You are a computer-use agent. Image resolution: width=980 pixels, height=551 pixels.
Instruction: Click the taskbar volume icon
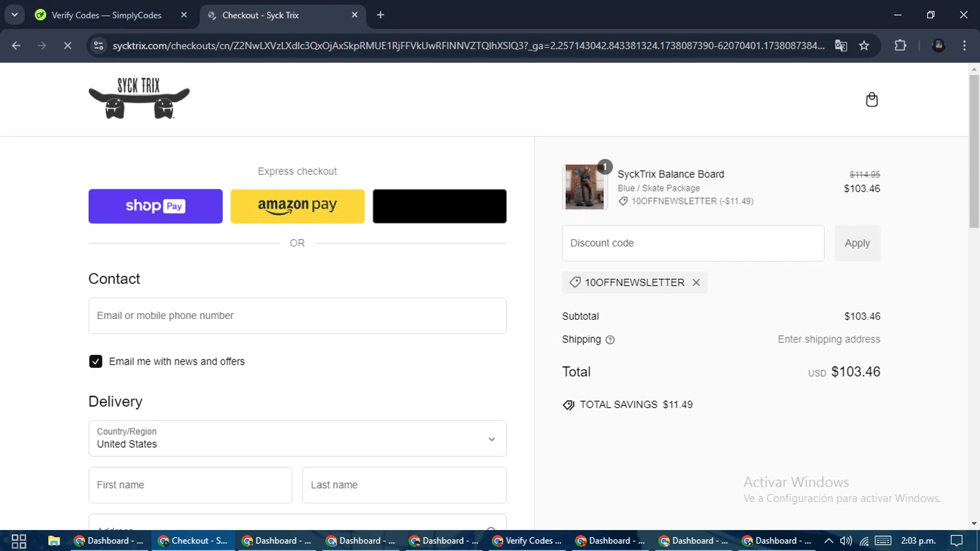pyautogui.click(x=846, y=541)
